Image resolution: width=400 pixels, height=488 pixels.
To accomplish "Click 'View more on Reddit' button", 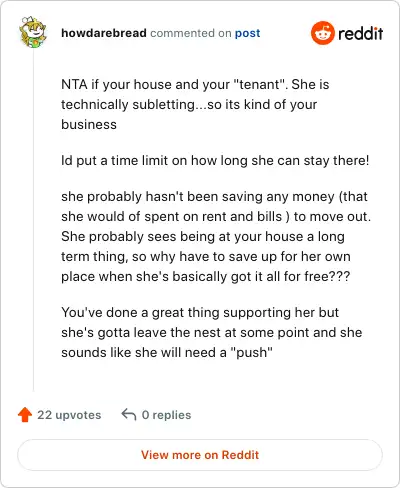I will (200, 455).
